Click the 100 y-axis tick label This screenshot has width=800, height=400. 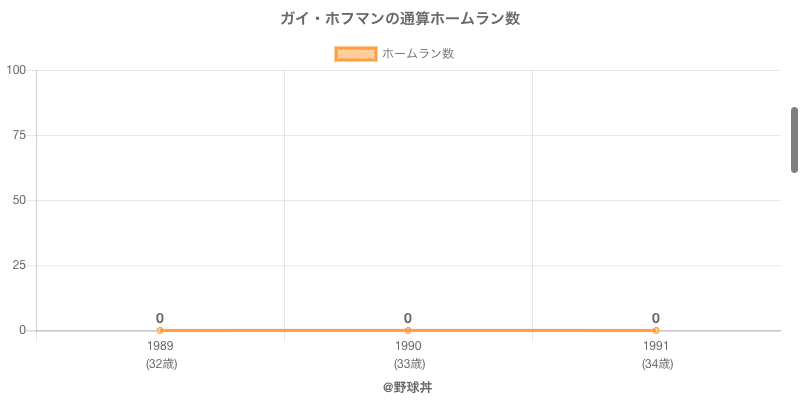pyautogui.click(x=16, y=70)
